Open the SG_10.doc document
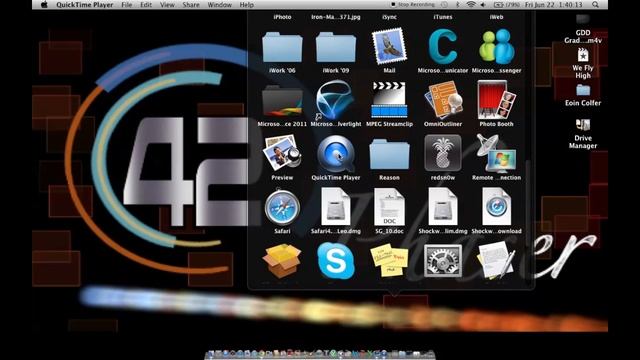 tap(389, 207)
